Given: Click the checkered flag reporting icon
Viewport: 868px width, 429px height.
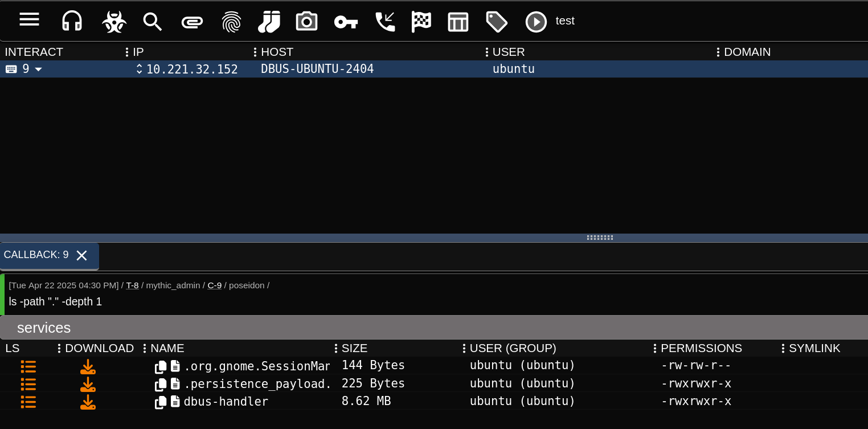Looking at the screenshot, I should [421, 22].
